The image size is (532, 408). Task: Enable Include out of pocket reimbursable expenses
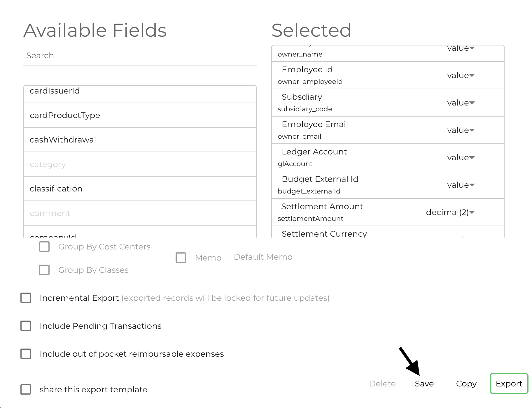tap(26, 354)
